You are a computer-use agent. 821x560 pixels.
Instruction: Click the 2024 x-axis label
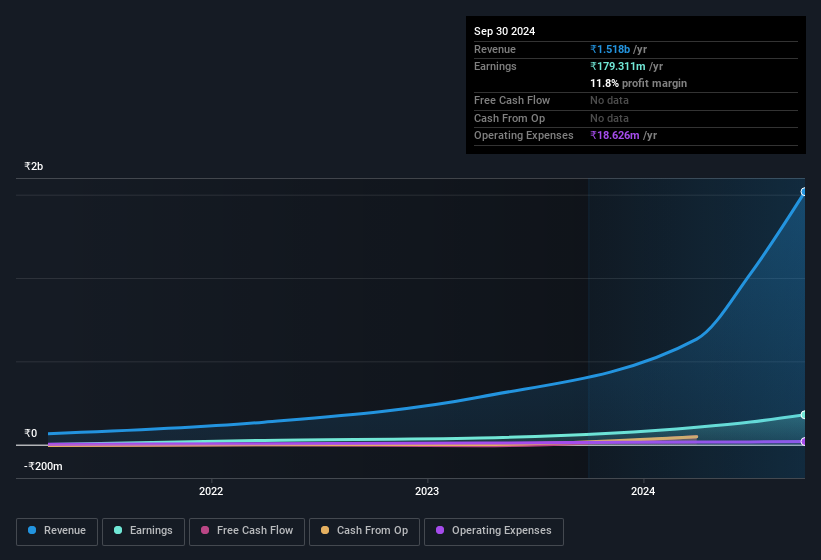(x=643, y=491)
